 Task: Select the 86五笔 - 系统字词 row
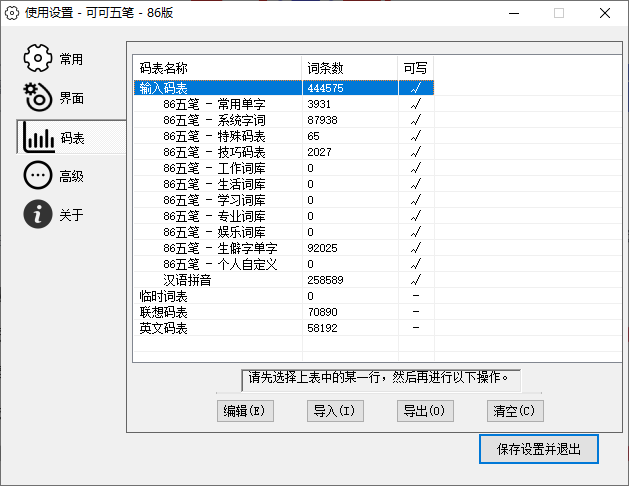tap(284, 120)
